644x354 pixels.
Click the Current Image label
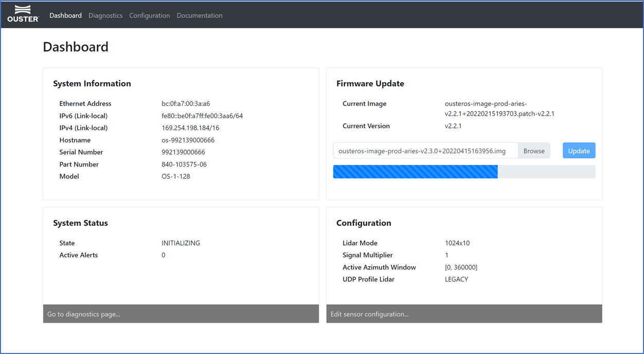tap(365, 104)
